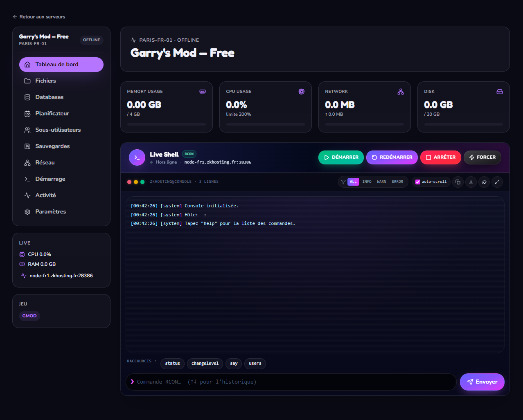This screenshot has width=523, height=420.
Task: Expand console to fullscreen icon
Action: (497, 182)
